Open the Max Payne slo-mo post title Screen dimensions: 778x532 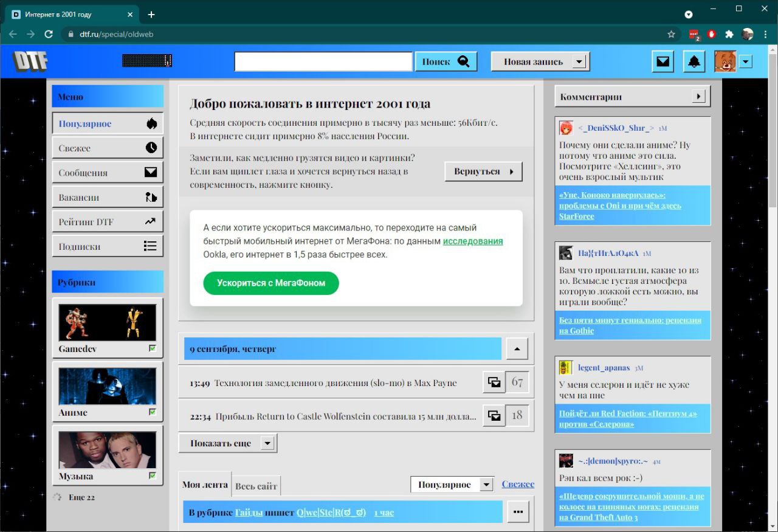click(x=336, y=383)
